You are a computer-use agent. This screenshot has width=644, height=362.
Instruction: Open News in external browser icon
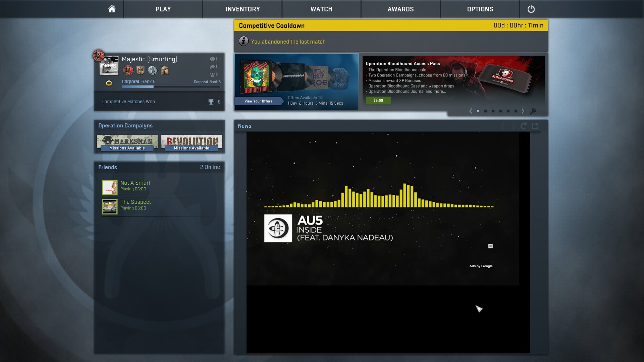(535, 126)
